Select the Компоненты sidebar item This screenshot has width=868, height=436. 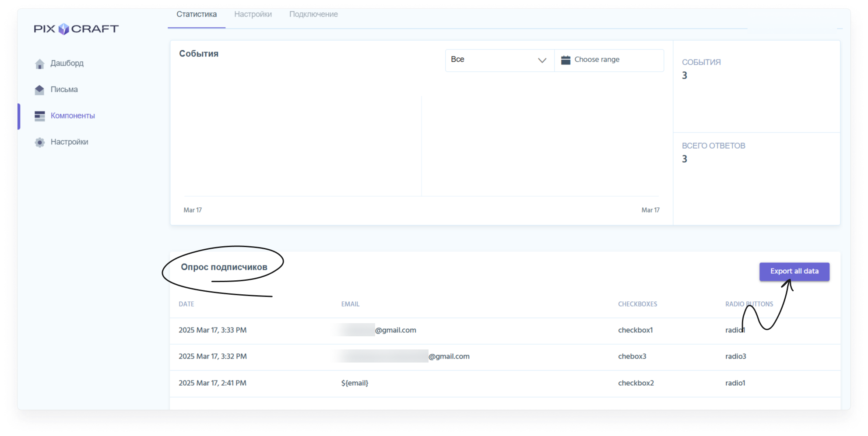[x=73, y=116]
